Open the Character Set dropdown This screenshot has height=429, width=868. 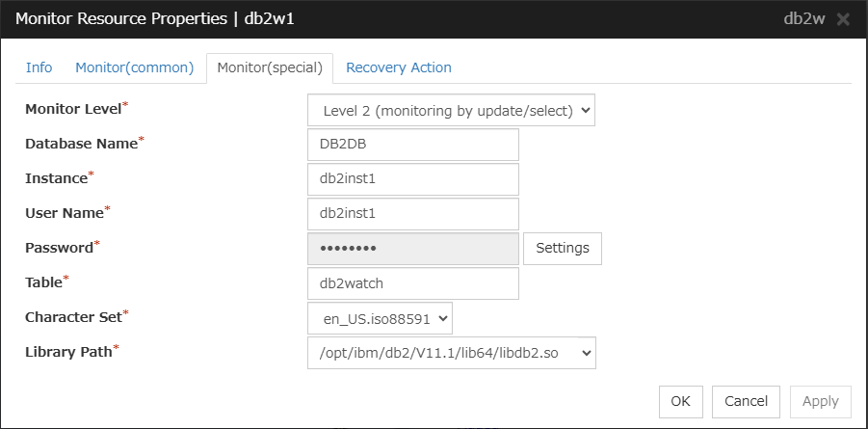[380, 317]
